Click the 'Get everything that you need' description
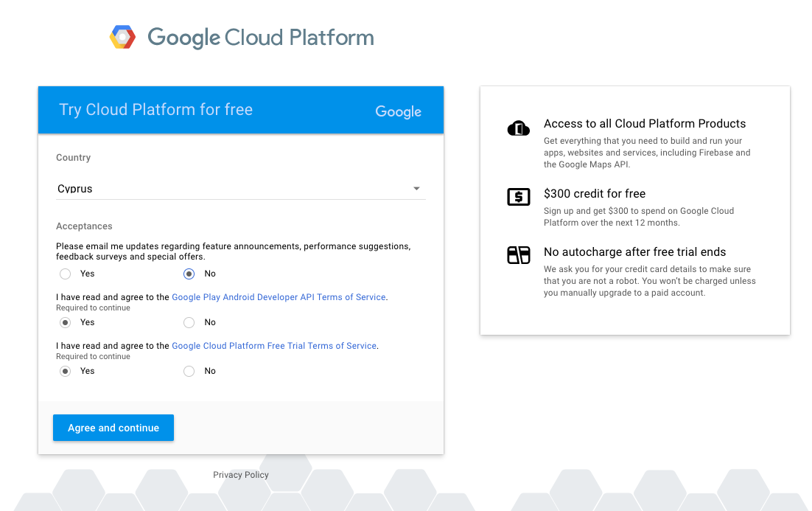The width and height of the screenshot is (812, 511). tap(647, 153)
